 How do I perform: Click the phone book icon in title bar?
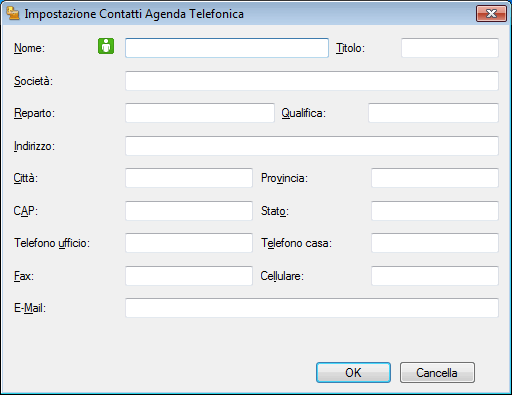[13, 13]
